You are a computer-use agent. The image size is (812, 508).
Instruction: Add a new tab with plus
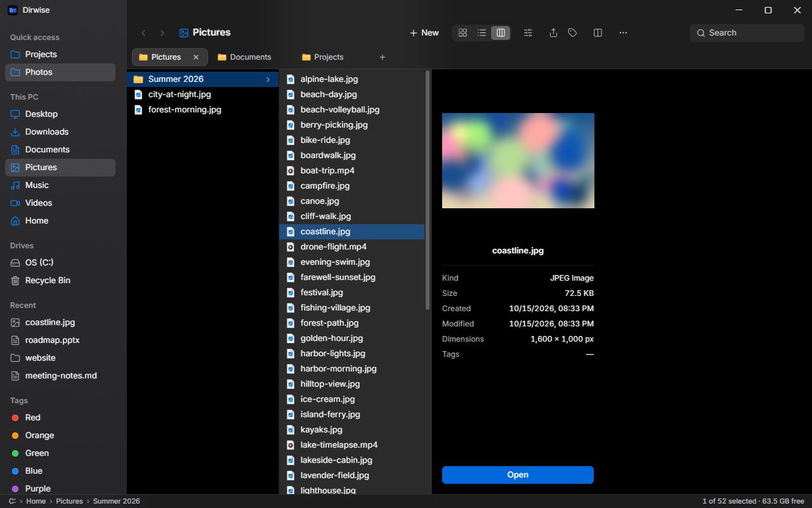pyautogui.click(x=382, y=57)
